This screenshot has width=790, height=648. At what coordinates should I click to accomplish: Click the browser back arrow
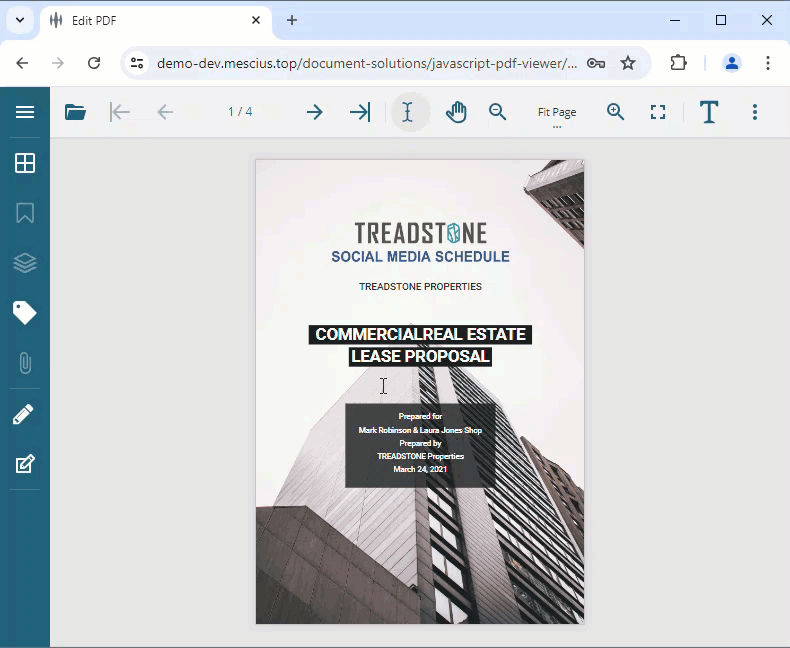pyautogui.click(x=22, y=63)
